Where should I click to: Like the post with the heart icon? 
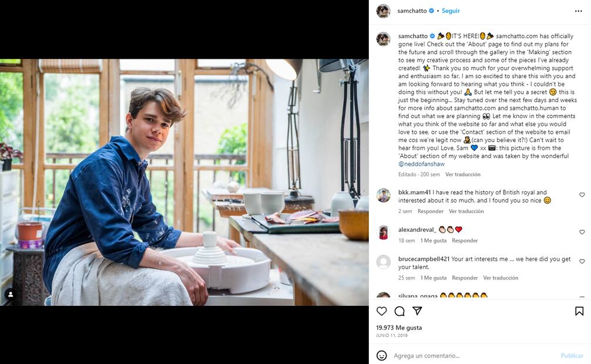click(381, 311)
